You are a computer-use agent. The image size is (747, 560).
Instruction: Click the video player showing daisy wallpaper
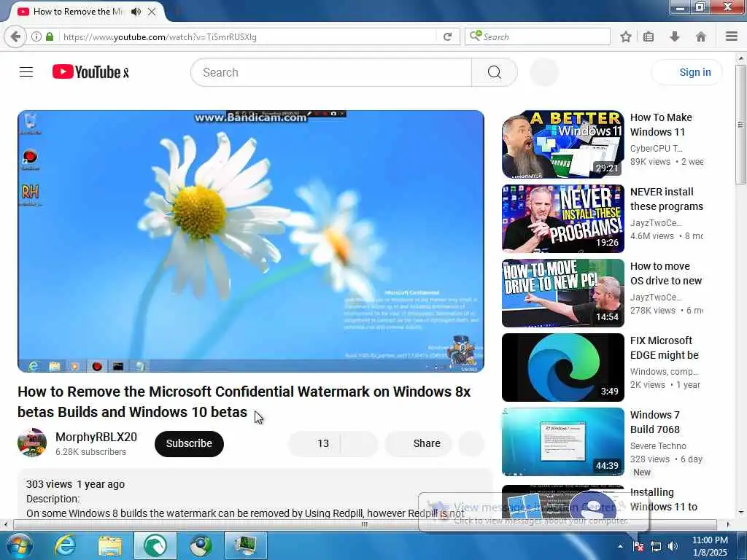click(x=251, y=241)
